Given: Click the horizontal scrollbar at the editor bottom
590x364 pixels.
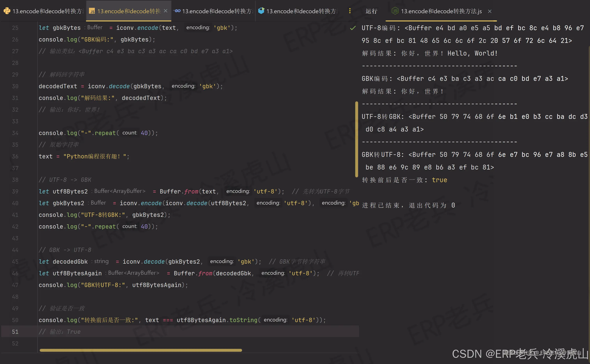Looking at the screenshot, I should (141, 350).
